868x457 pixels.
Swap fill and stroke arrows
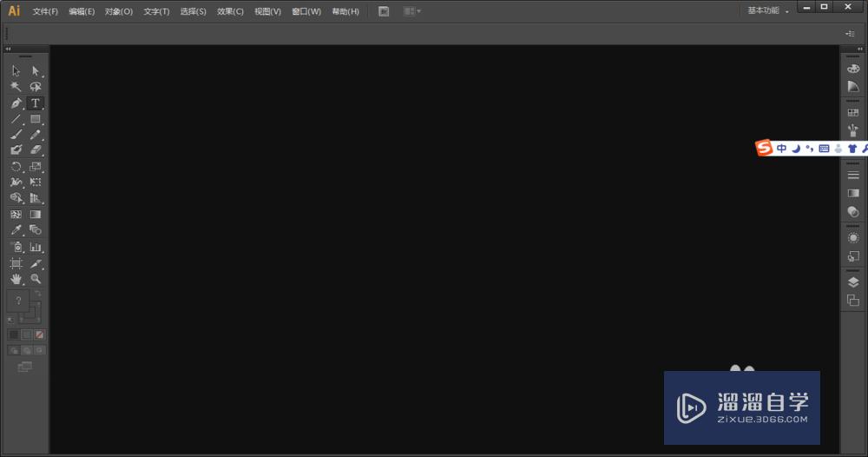(37, 293)
